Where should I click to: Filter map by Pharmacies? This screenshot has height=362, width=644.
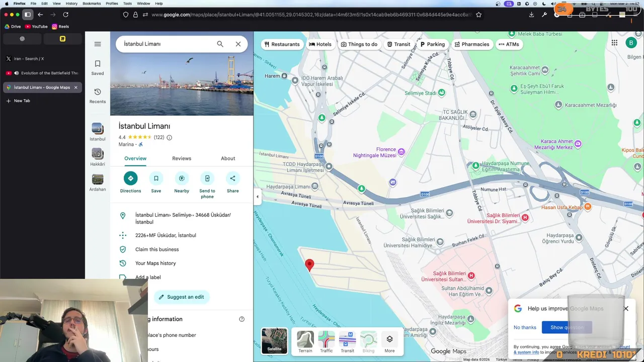471,44
